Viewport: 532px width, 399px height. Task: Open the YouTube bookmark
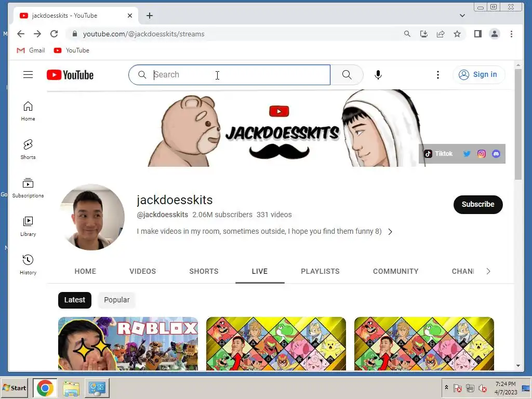coord(71,50)
